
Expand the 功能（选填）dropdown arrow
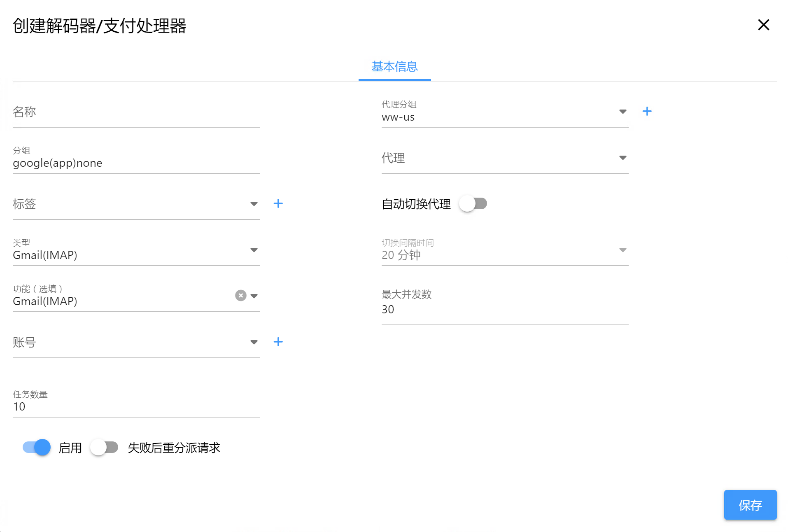(x=254, y=296)
